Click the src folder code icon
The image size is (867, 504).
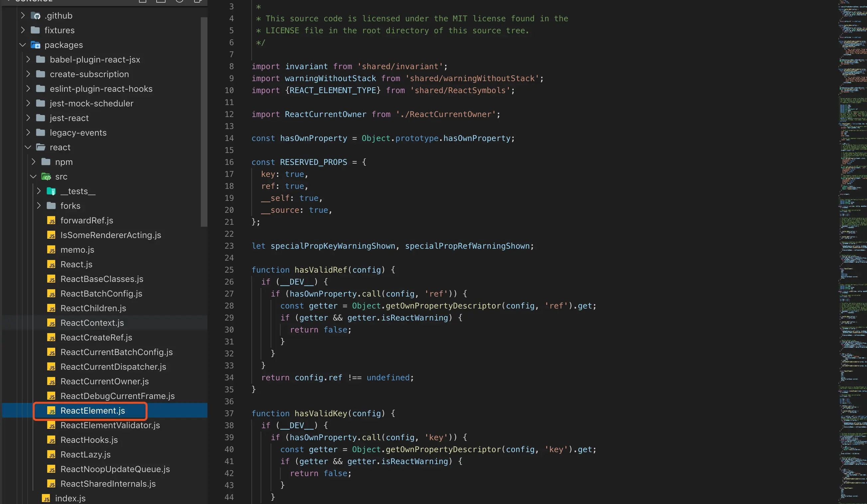[x=46, y=177]
